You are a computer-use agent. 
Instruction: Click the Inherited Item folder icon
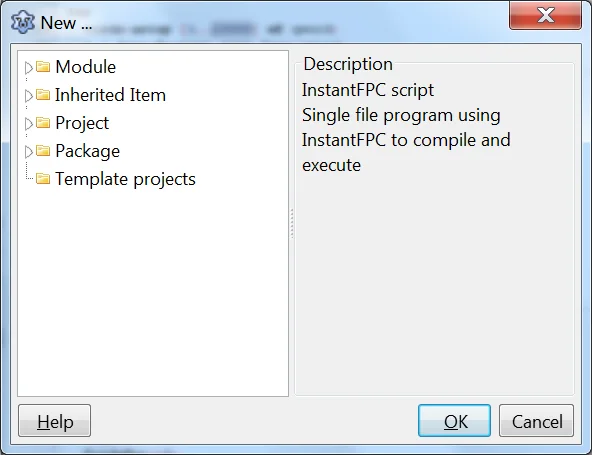(x=43, y=95)
